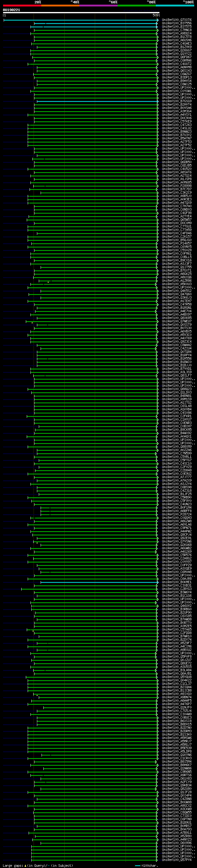Click label UniRef100_Q26GG7
197x868 pixels.
[x=177, y=50]
